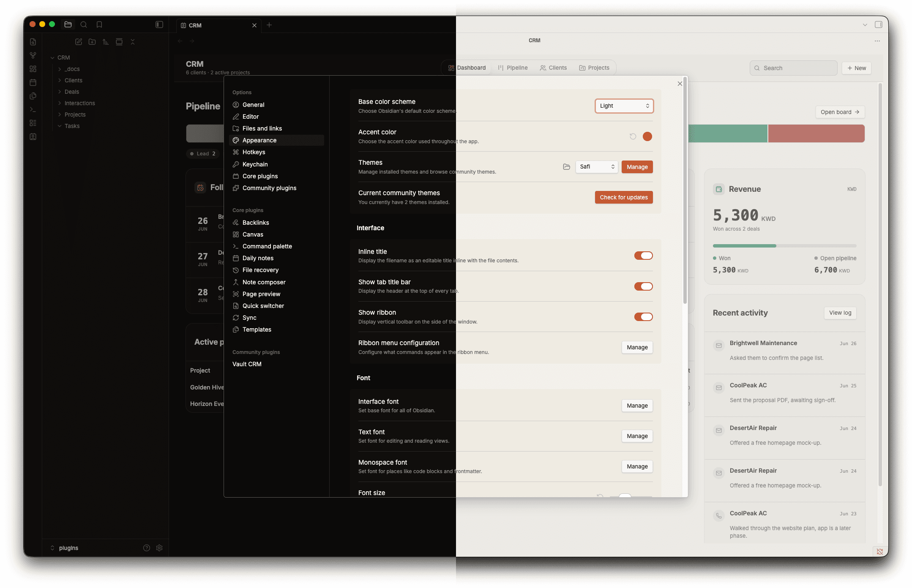Open Vault CRM plugin settings

pyautogui.click(x=276, y=364)
